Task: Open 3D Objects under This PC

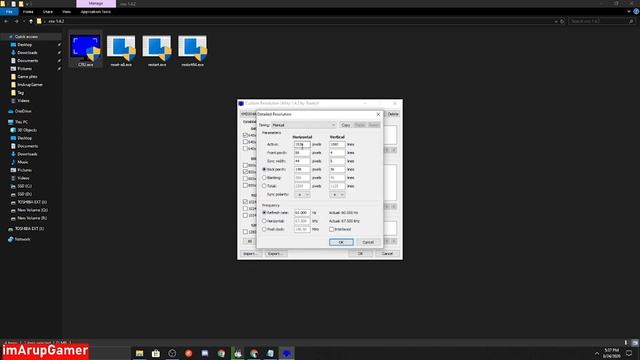Action: click(x=27, y=130)
